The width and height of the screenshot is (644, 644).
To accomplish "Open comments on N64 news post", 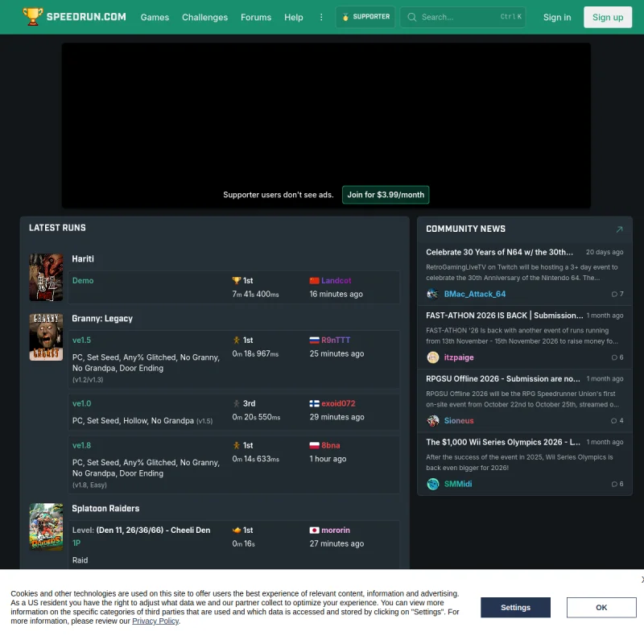I will click(617, 294).
